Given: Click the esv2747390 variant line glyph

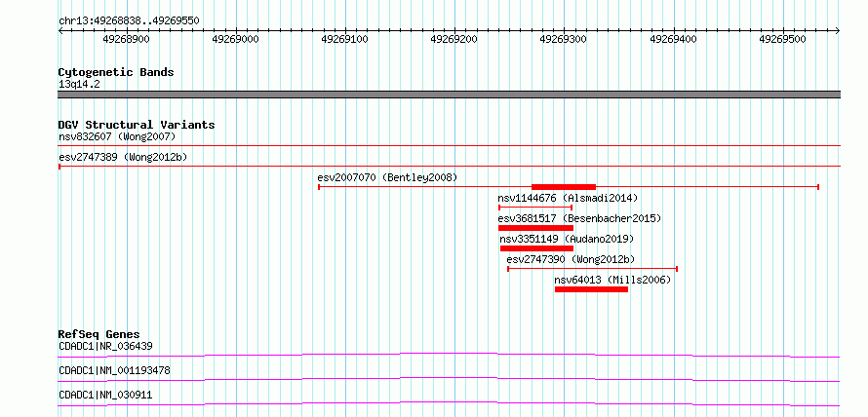Looking at the screenshot, I should point(592,269).
